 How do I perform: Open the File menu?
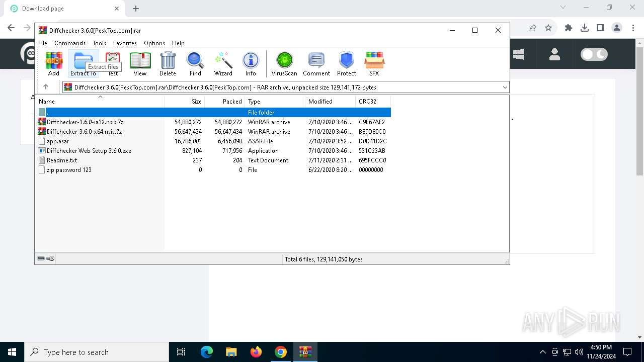[x=43, y=43]
